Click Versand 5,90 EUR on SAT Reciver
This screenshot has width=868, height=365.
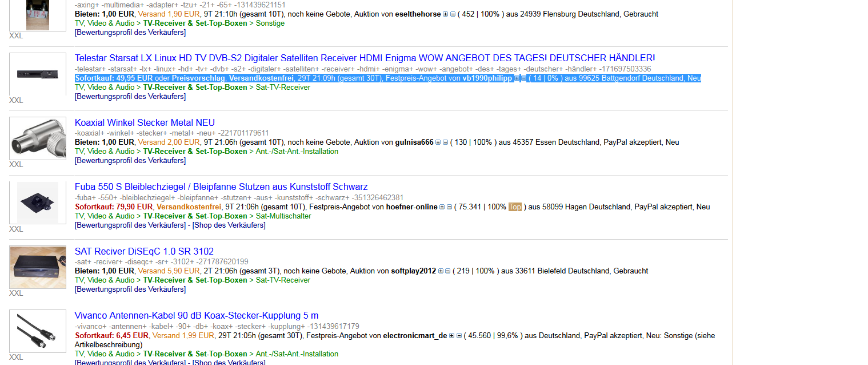pos(169,271)
